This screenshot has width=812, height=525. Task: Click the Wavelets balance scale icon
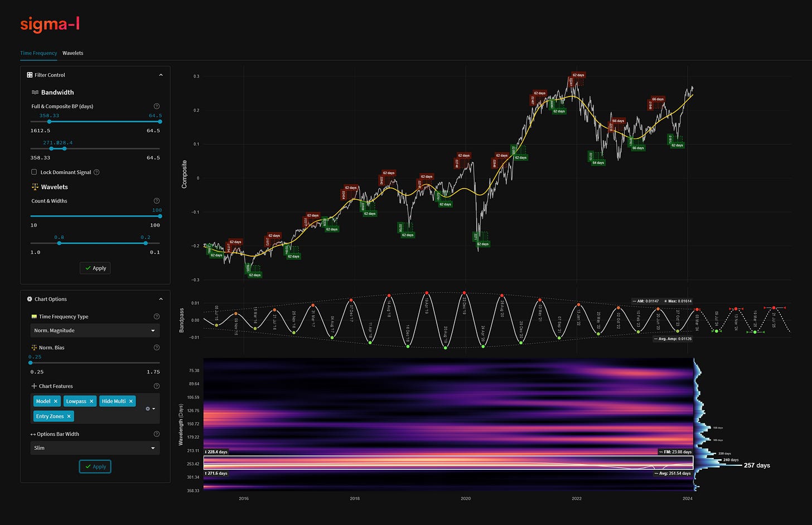(35, 187)
